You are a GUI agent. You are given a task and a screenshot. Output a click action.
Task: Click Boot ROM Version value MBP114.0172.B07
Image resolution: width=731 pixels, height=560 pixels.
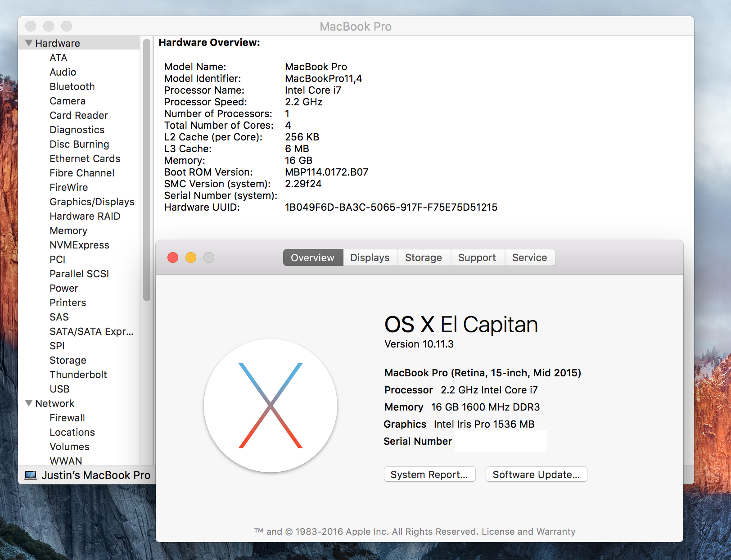(x=326, y=172)
